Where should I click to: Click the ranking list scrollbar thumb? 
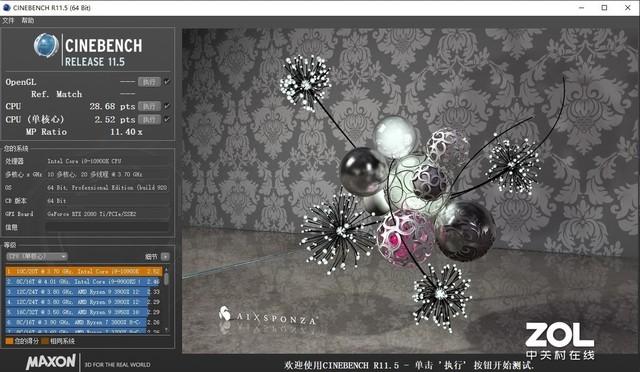pos(166,278)
